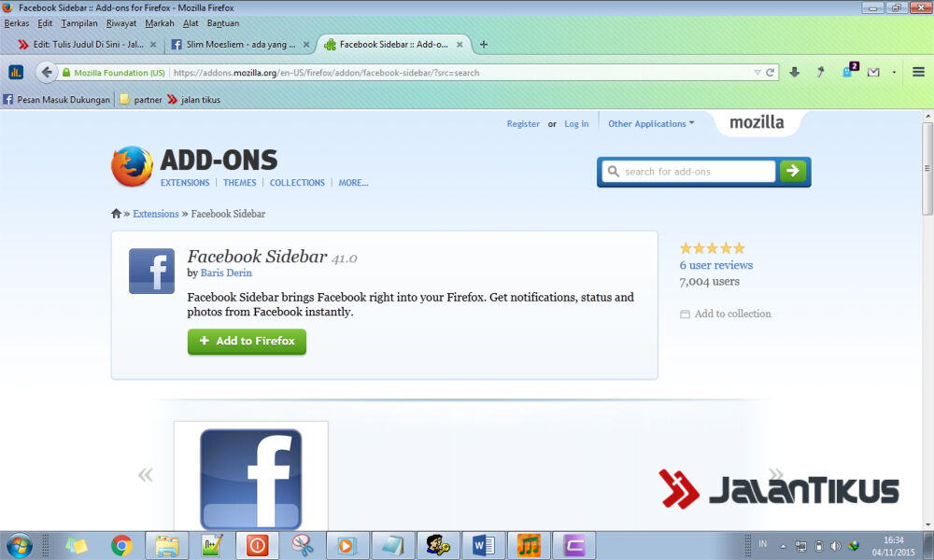Open the Downloads arrow in the toolbar
This screenshot has height=560, width=934.
pos(793,72)
